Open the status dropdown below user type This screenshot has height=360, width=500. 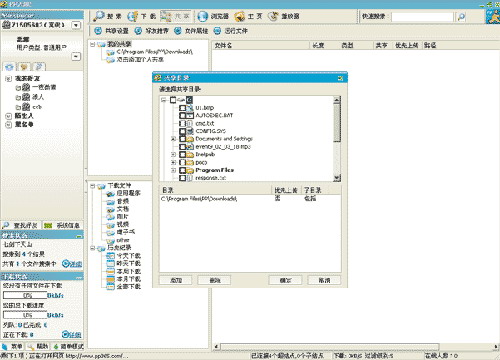tap(76, 56)
